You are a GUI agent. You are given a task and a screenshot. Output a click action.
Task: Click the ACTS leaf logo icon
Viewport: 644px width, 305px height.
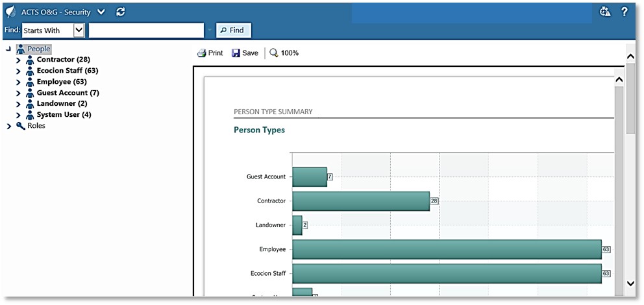point(10,12)
